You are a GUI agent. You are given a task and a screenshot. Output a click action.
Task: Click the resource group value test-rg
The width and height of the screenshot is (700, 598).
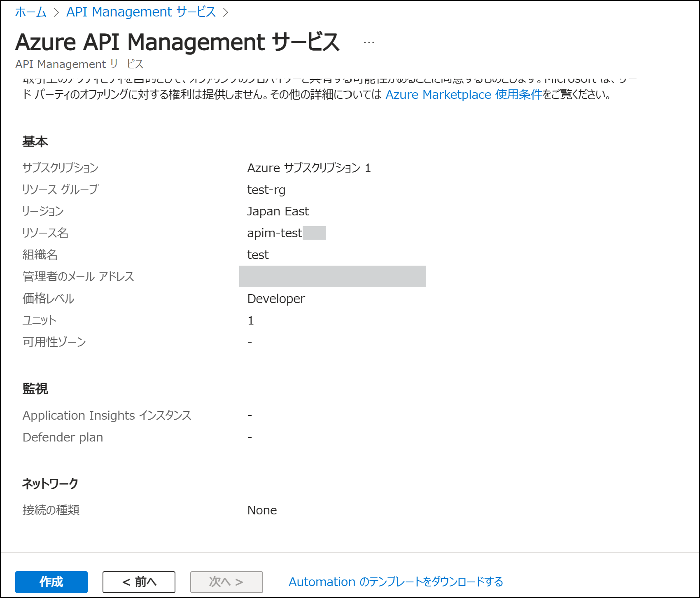click(266, 190)
